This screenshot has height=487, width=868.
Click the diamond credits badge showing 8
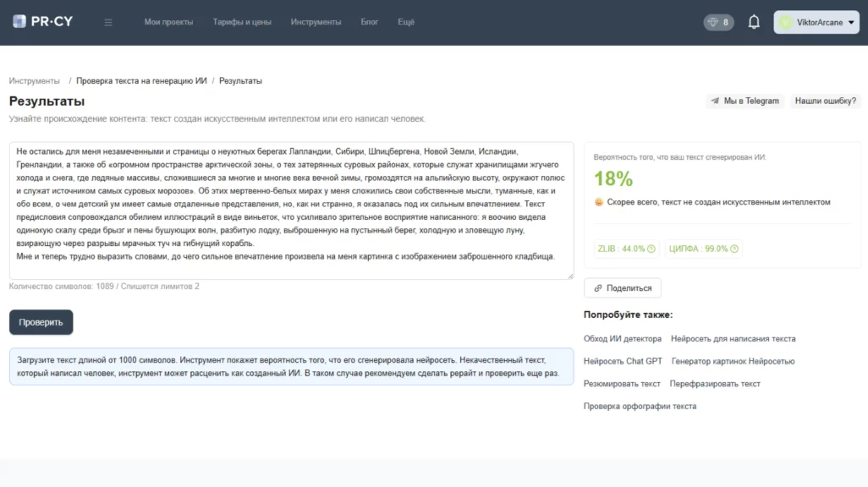tap(718, 22)
